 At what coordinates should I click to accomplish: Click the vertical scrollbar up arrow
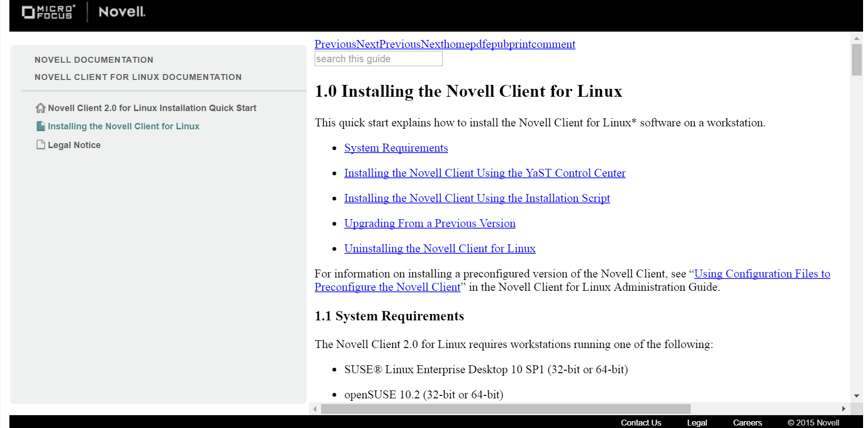857,39
